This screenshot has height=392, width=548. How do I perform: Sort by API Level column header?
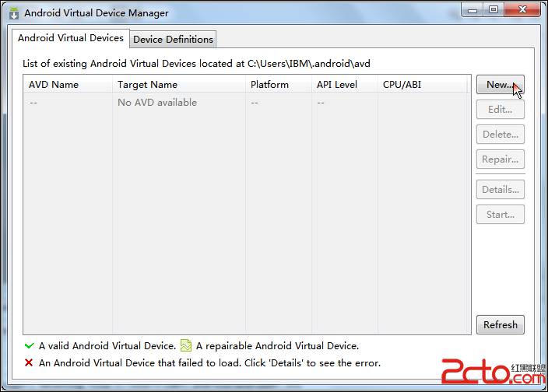pos(345,85)
